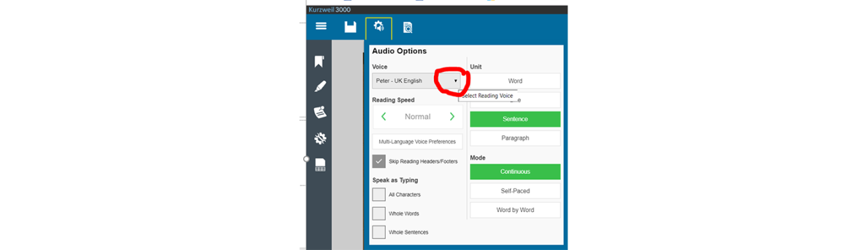Open Audio Options gear-speaker icon
Image resolution: width=868 pixels, height=250 pixels.
pyautogui.click(x=378, y=27)
